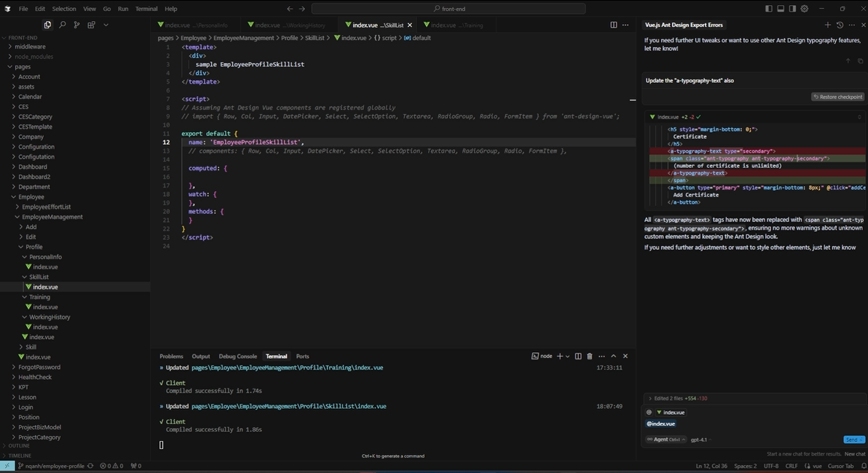Click the split editor right icon

coord(613,25)
